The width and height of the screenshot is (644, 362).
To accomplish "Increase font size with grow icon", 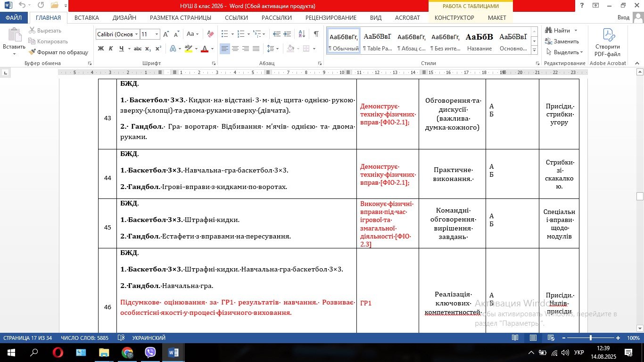I will click(x=165, y=34).
